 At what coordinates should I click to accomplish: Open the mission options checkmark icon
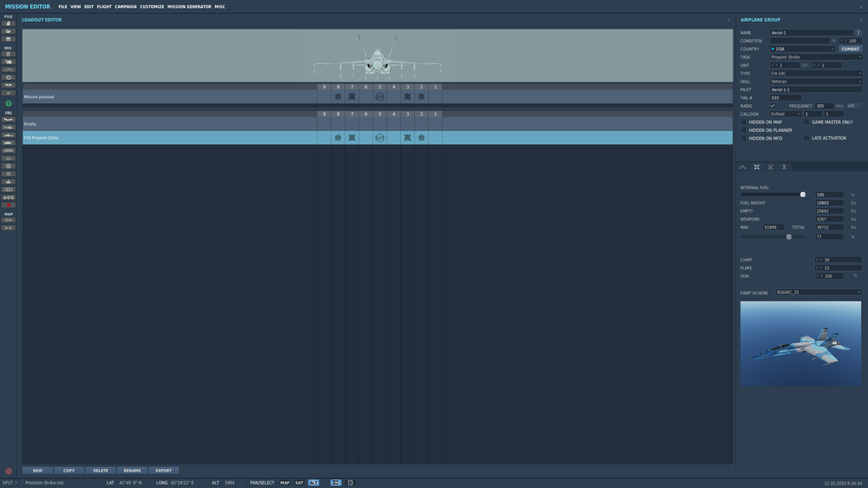(9, 93)
